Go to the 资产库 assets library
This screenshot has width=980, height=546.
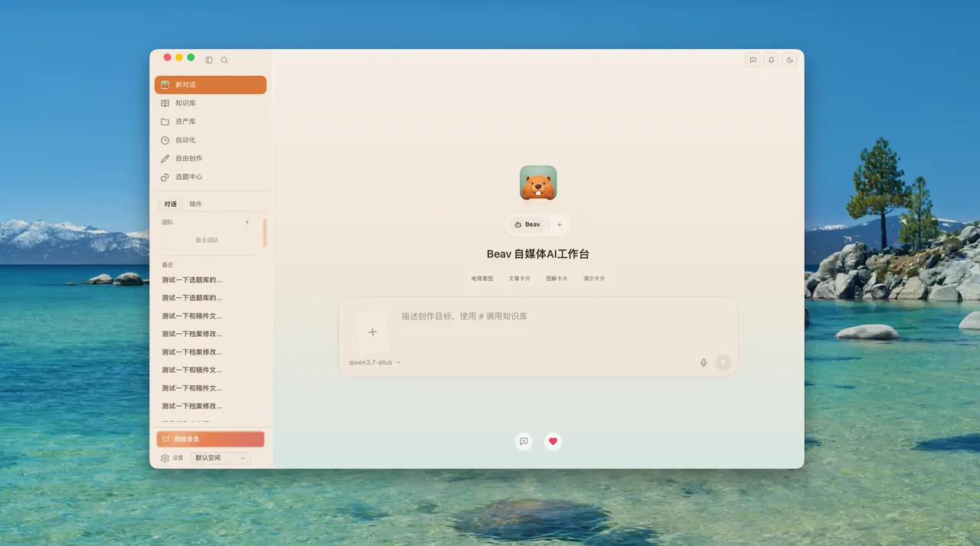[211, 122]
